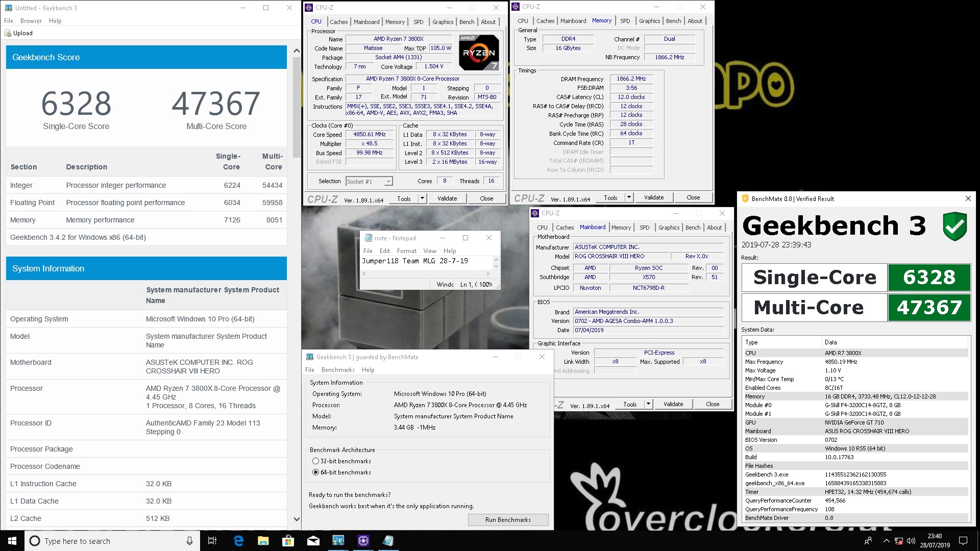Open the SPD tab in CPU-Z Memory window
The image size is (980, 551).
click(x=625, y=21)
